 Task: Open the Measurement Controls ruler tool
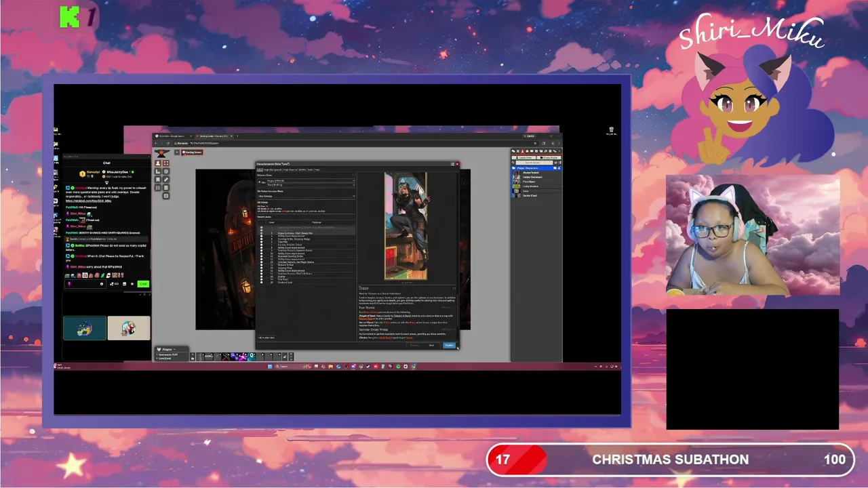pyautogui.click(x=158, y=171)
